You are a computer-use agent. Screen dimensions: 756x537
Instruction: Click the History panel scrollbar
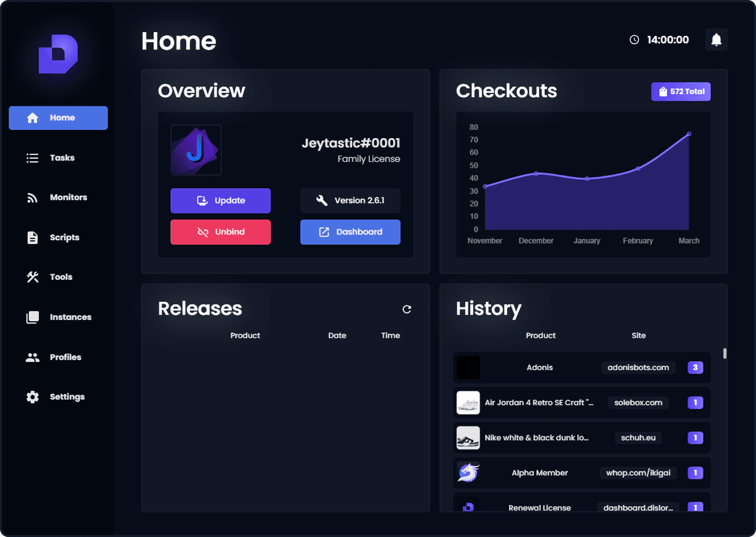[723, 353]
